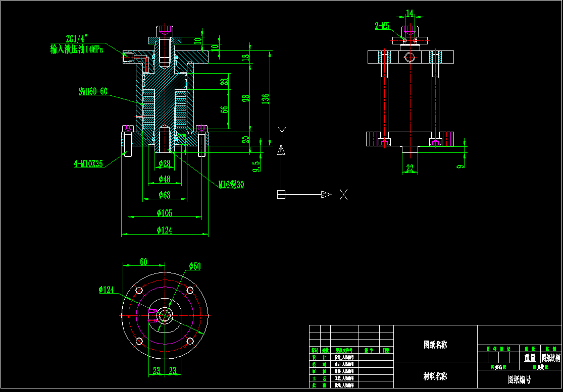Click the 20 vertical dimension
563x392 pixels.
tap(245, 140)
